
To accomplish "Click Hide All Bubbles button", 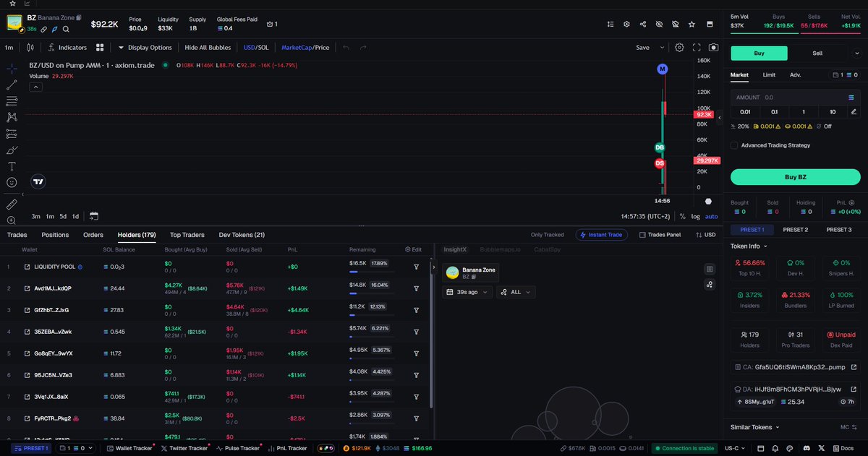I will coord(208,48).
